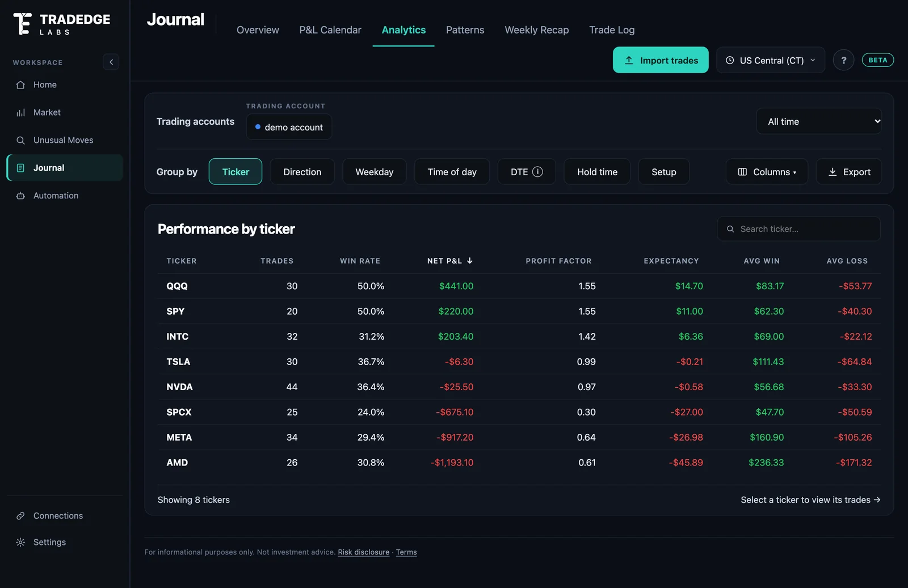Open the Risk disclosure link
The height and width of the screenshot is (588, 908).
click(364, 552)
